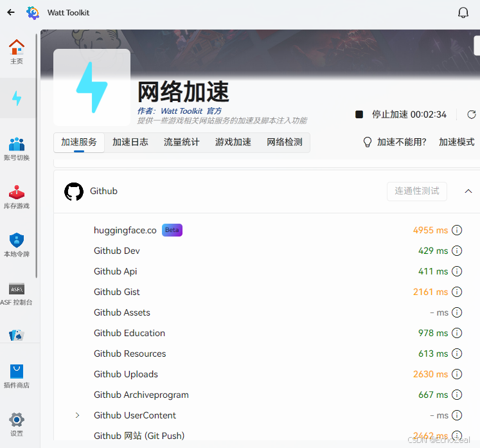Open the notification bell
This screenshot has width=480, height=448.
[463, 13]
